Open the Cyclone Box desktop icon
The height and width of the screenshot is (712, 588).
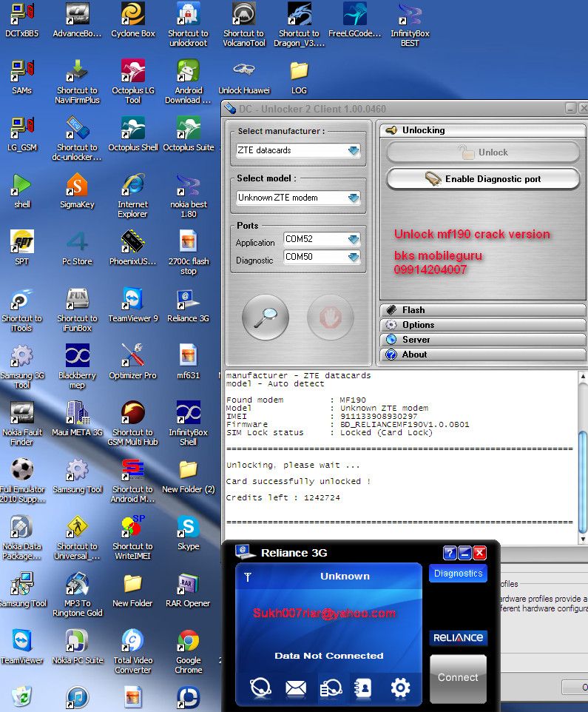[x=133, y=21]
